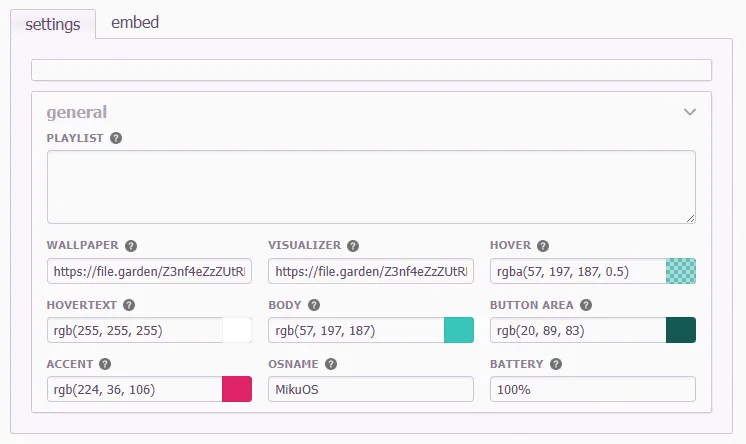This screenshot has width=746, height=444.
Task: Open help icon next to OSNAME
Action: tap(331, 364)
